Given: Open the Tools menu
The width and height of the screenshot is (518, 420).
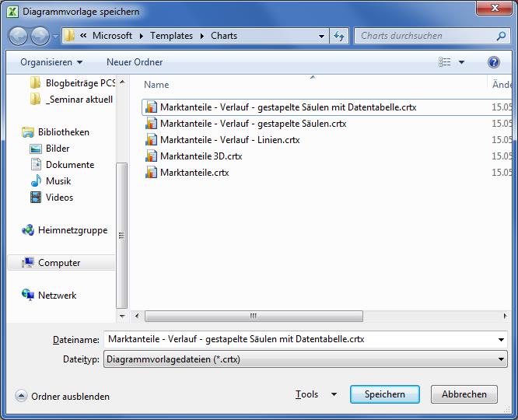Looking at the screenshot, I should tap(316, 394).
